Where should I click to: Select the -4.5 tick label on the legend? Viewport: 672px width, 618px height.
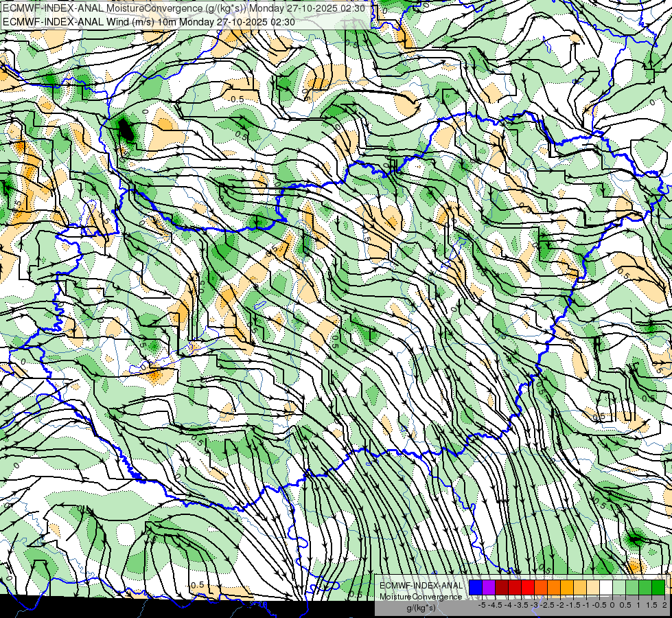click(x=495, y=605)
